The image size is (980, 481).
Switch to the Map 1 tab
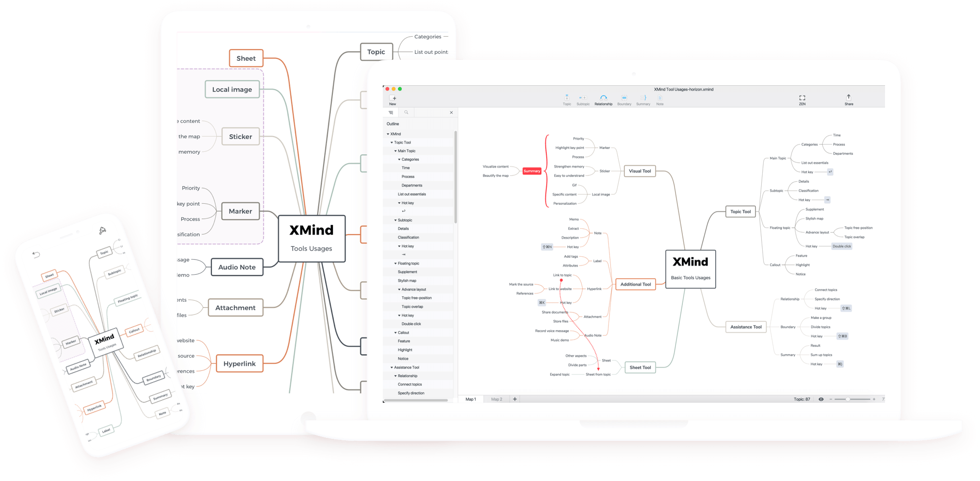click(x=471, y=399)
